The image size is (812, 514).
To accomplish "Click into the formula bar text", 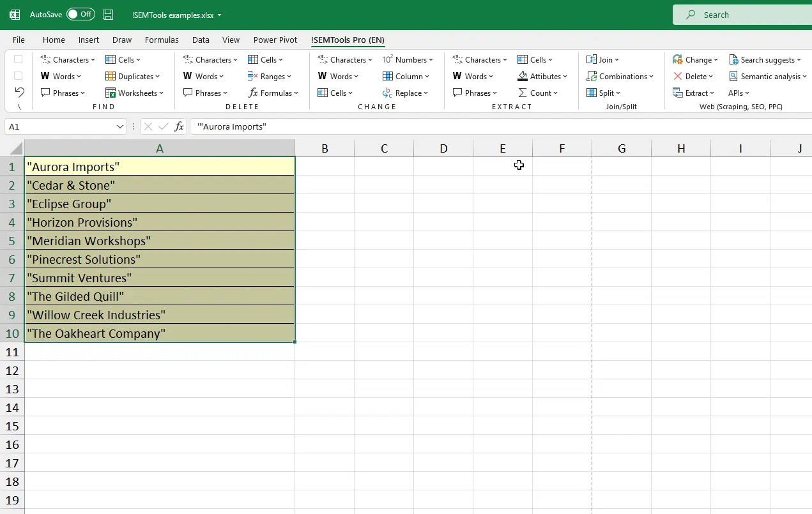I will click(x=502, y=126).
